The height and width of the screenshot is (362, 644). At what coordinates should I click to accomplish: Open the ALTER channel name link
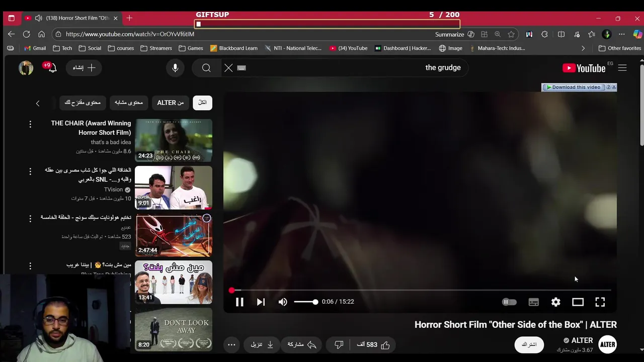pyautogui.click(x=582, y=340)
